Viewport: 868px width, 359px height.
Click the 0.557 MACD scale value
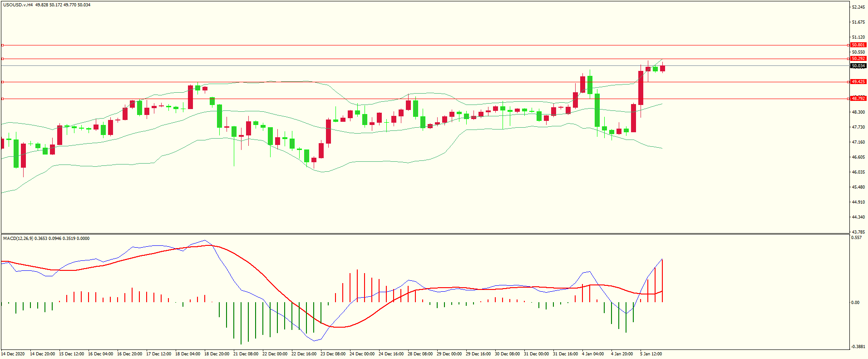856,238
